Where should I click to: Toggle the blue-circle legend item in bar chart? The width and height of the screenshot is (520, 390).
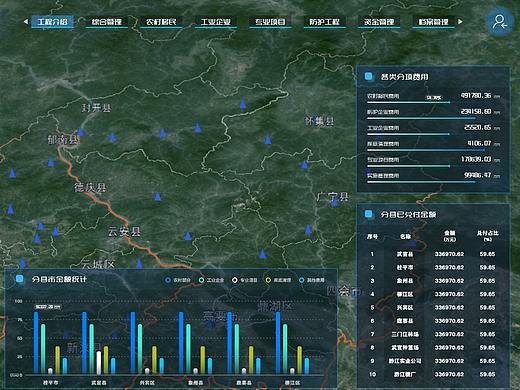(178, 280)
